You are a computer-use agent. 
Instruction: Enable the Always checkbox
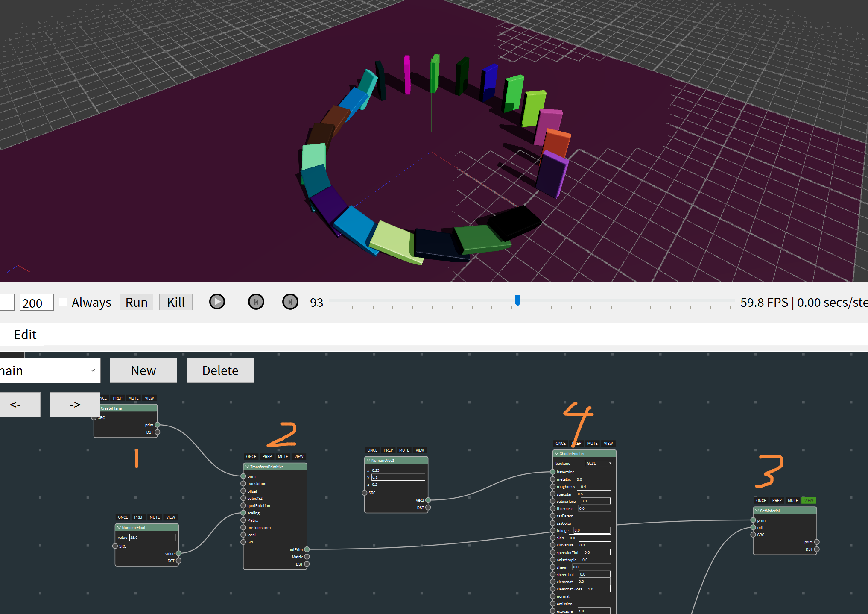63,302
